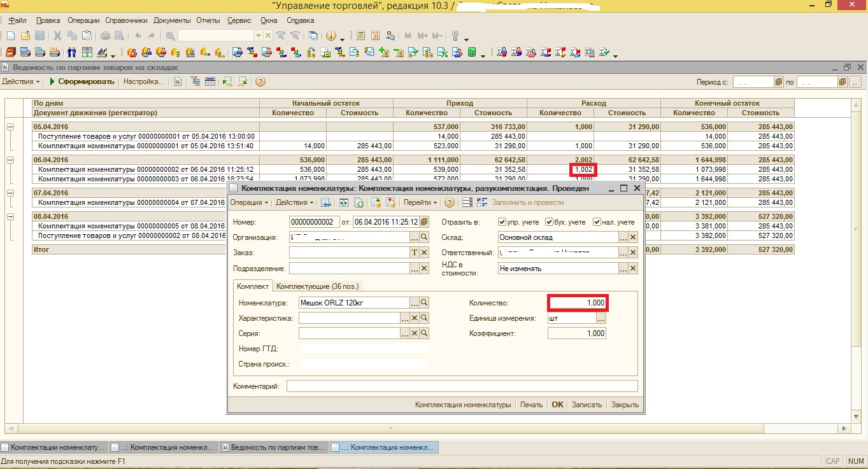This screenshot has width=868, height=469.
Task: Click the help question mark in the report toolbar
Action: pyautogui.click(x=260, y=82)
